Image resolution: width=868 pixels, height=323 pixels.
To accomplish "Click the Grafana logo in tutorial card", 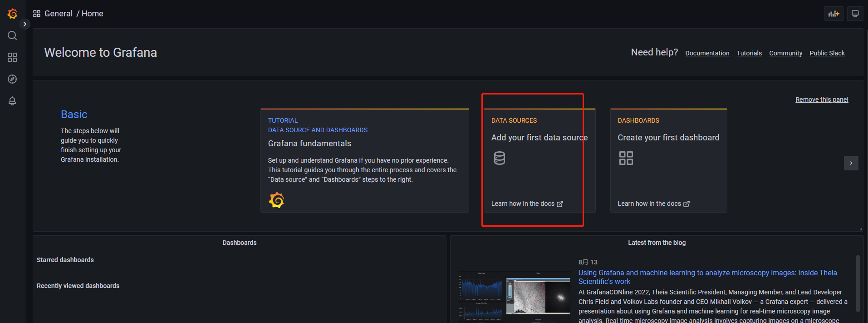I will coord(276,200).
